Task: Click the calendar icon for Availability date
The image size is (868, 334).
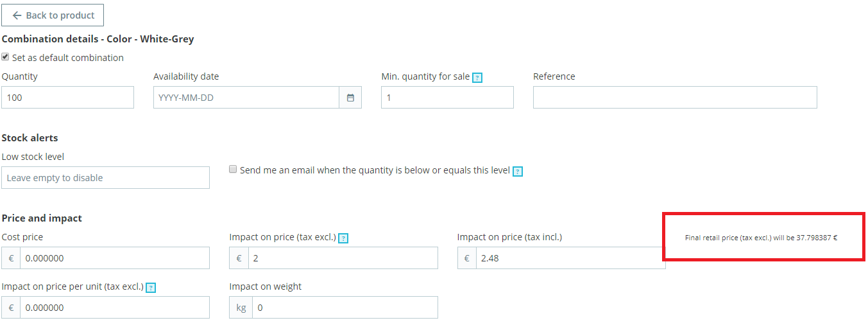Action: [x=350, y=98]
